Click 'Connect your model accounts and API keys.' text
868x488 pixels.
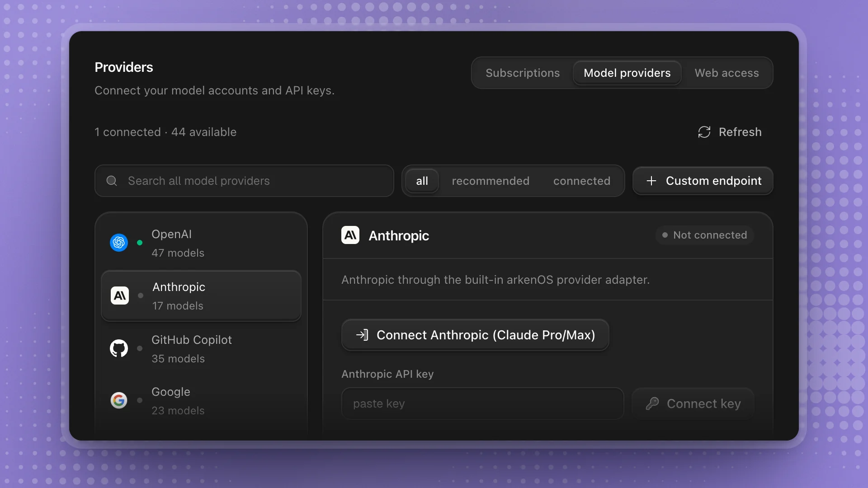[215, 90]
